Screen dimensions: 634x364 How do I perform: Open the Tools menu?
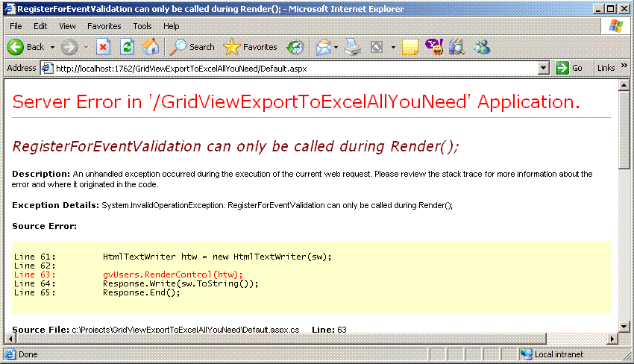click(142, 26)
